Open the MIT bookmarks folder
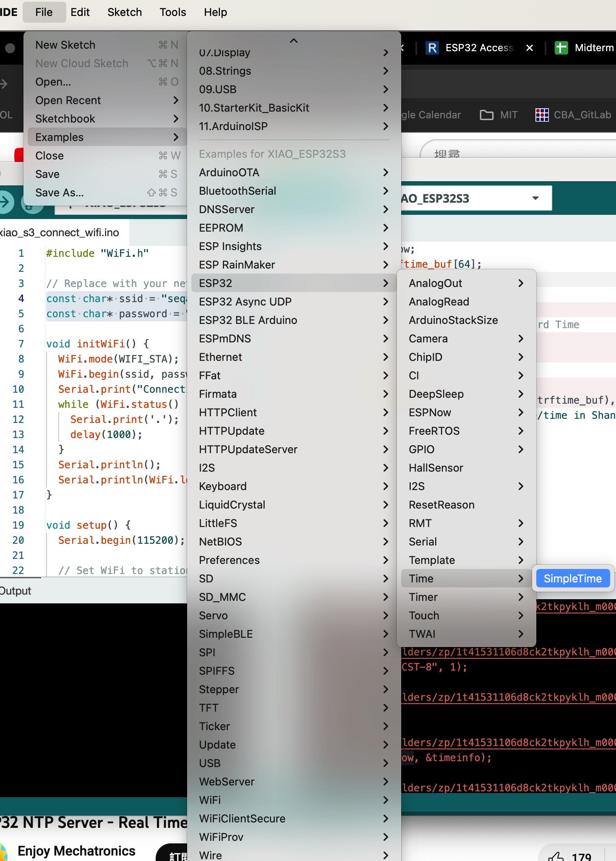The height and width of the screenshot is (861, 616). [x=499, y=115]
